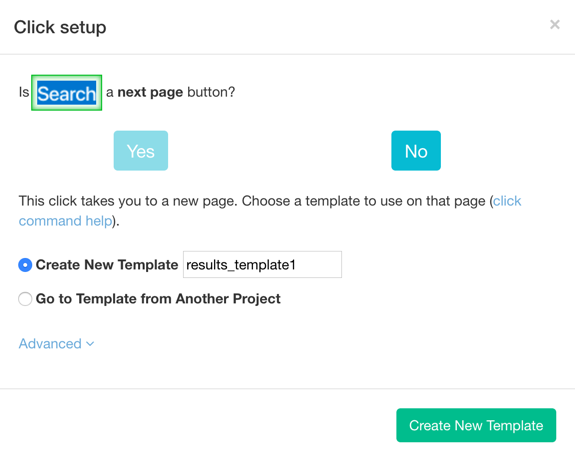Screen dimensions: 575x460
Task: Click the Advanced link text
Action: 50,344
